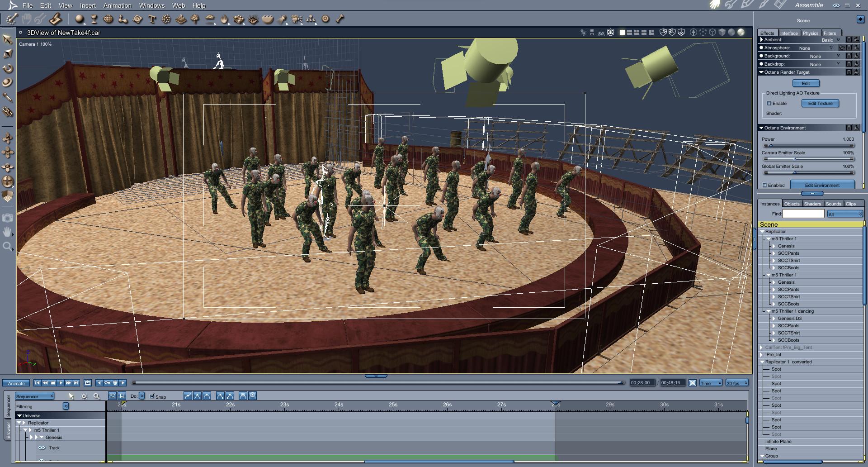Click the Edit Environment button
Image resolution: width=868 pixels, height=467 pixels.
[822, 185]
